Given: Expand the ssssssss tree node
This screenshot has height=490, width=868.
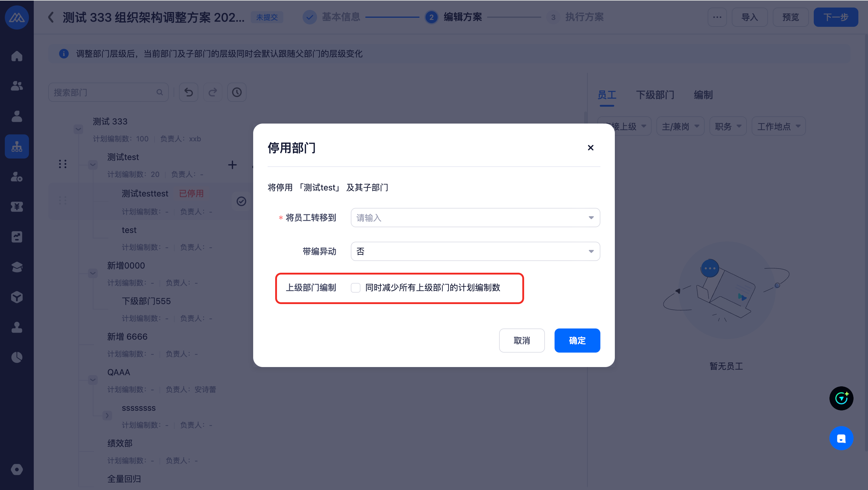Looking at the screenshot, I should point(107,415).
